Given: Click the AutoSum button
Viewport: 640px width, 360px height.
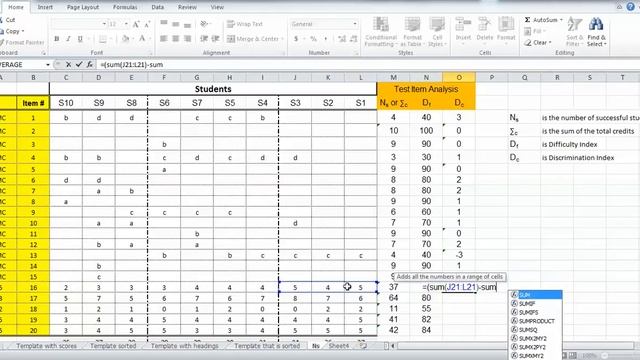Looking at the screenshot, I should click(541, 20).
